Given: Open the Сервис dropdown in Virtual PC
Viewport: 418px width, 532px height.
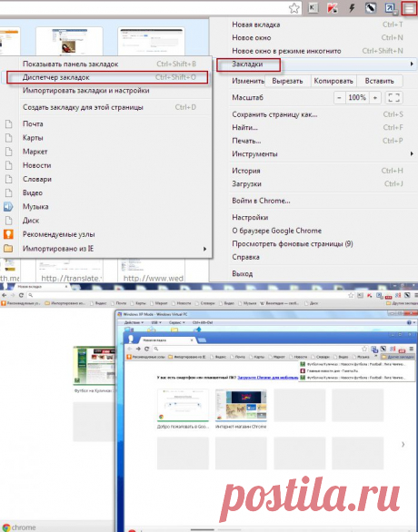Looking at the screenshot, I should click(x=177, y=322).
